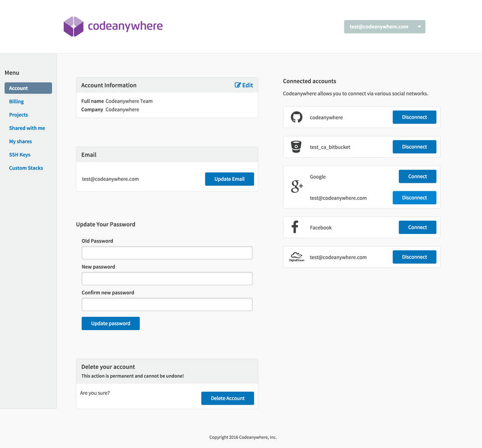The image size is (482, 448).
Task: Click the Delete Account button
Action: point(227,398)
